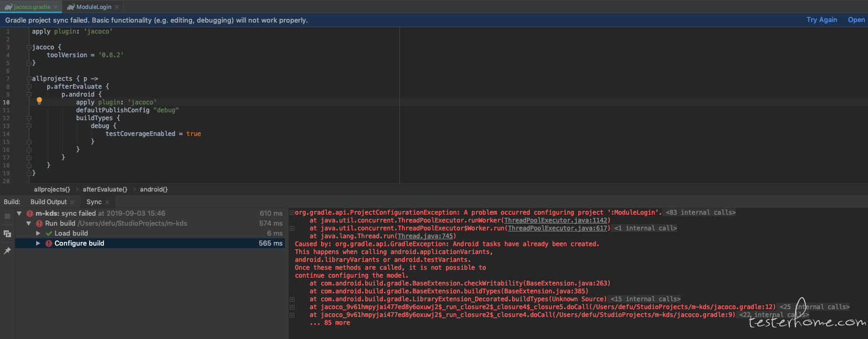Click the Stop build icon in Build panel
The image size is (868, 339).
tap(7, 216)
